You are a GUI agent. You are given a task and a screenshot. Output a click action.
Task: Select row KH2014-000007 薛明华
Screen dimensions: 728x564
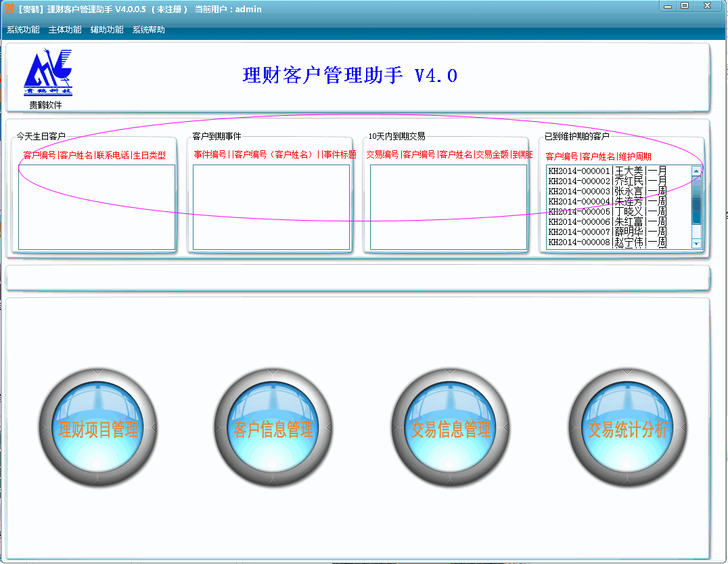click(608, 232)
